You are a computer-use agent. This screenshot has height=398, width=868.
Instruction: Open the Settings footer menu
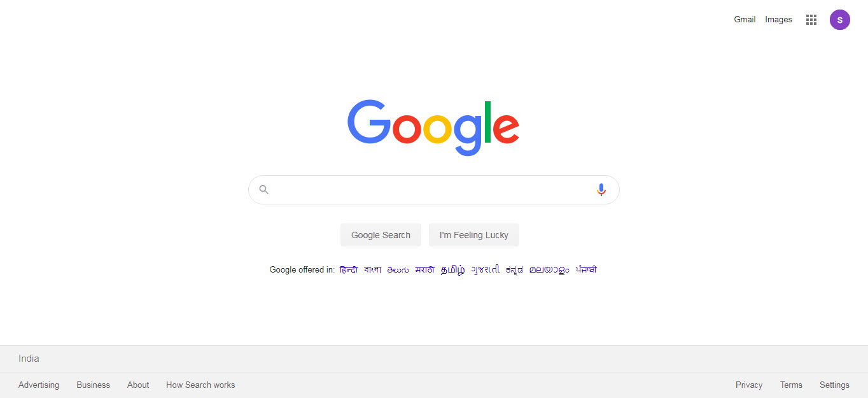pos(834,385)
